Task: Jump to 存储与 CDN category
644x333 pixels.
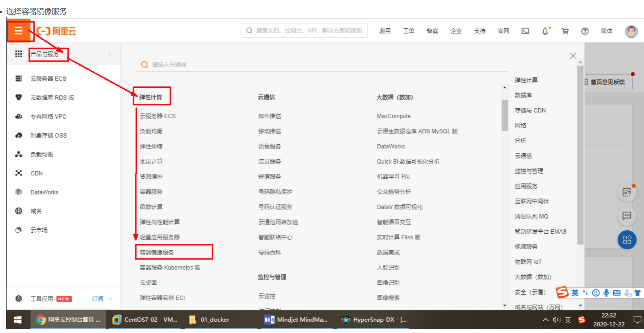Action: [x=530, y=110]
